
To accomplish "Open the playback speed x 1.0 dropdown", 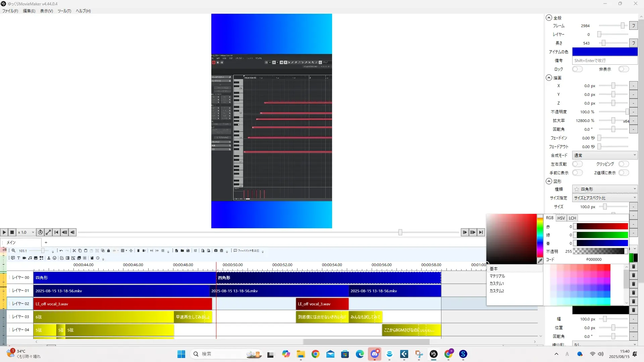I will [x=26, y=232].
